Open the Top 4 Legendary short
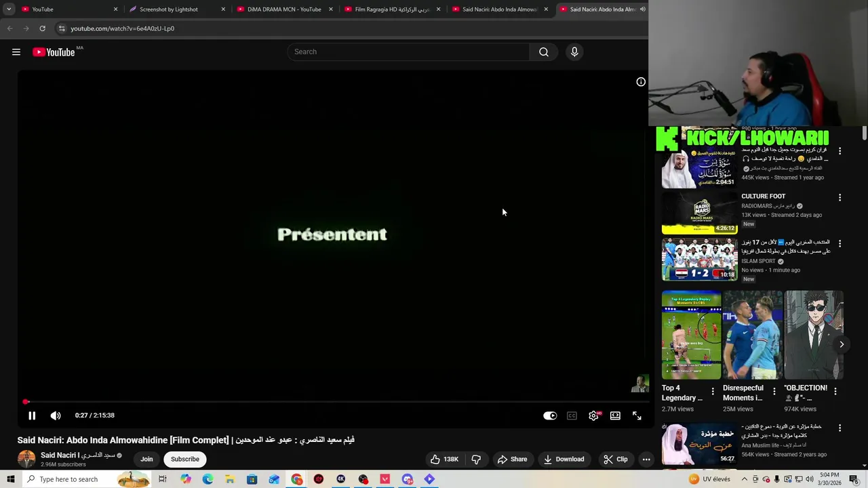The image size is (868, 488). point(691,335)
